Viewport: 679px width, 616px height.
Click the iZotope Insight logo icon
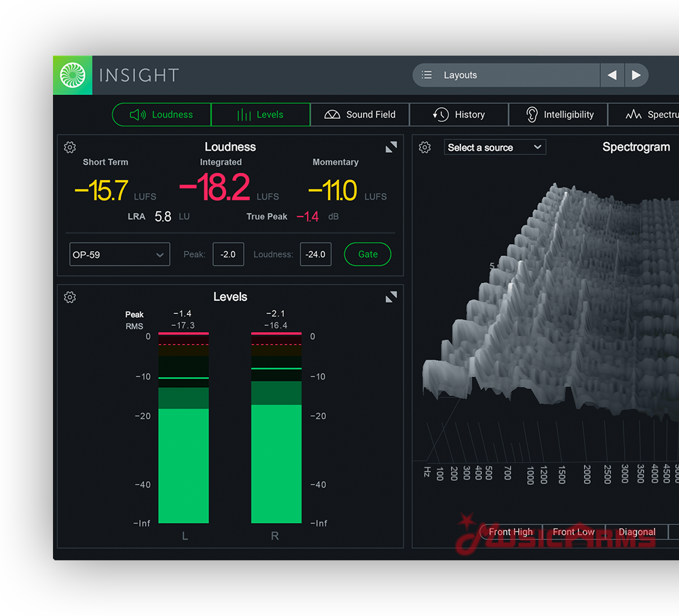[73, 75]
